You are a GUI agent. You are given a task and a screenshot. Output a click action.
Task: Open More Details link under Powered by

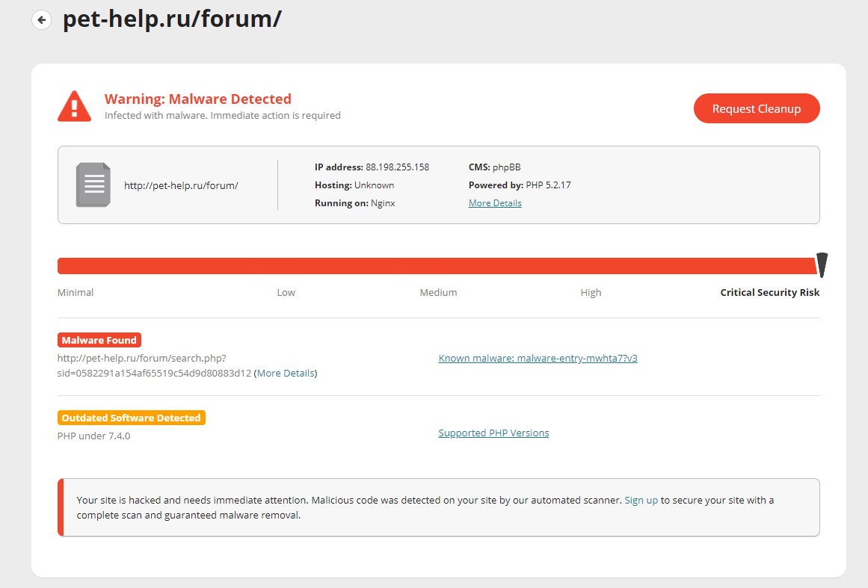click(x=495, y=203)
